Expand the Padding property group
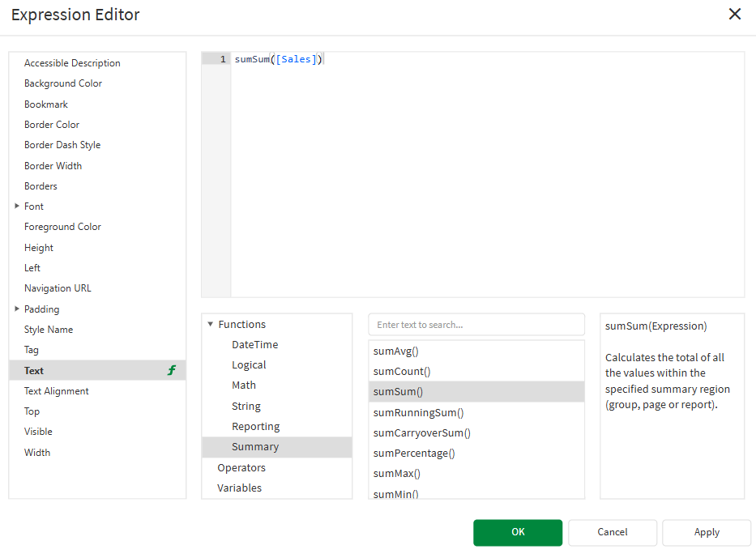The height and width of the screenshot is (558, 756). 16,309
